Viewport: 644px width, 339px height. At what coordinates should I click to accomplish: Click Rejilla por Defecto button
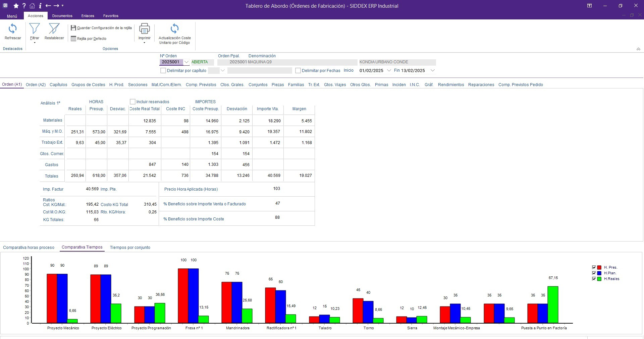pyautogui.click(x=89, y=39)
